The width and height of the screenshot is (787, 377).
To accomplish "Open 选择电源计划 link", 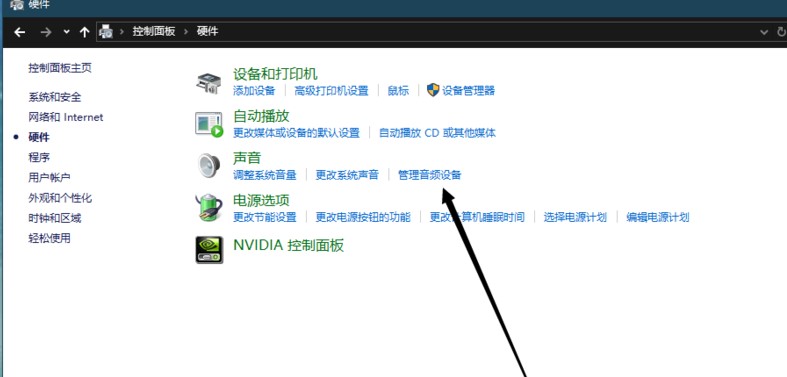I will coord(575,217).
